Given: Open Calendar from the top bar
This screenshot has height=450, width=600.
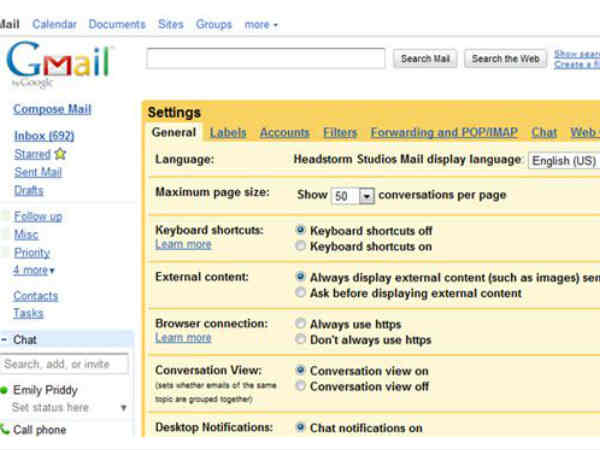Looking at the screenshot, I should (x=54, y=24).
